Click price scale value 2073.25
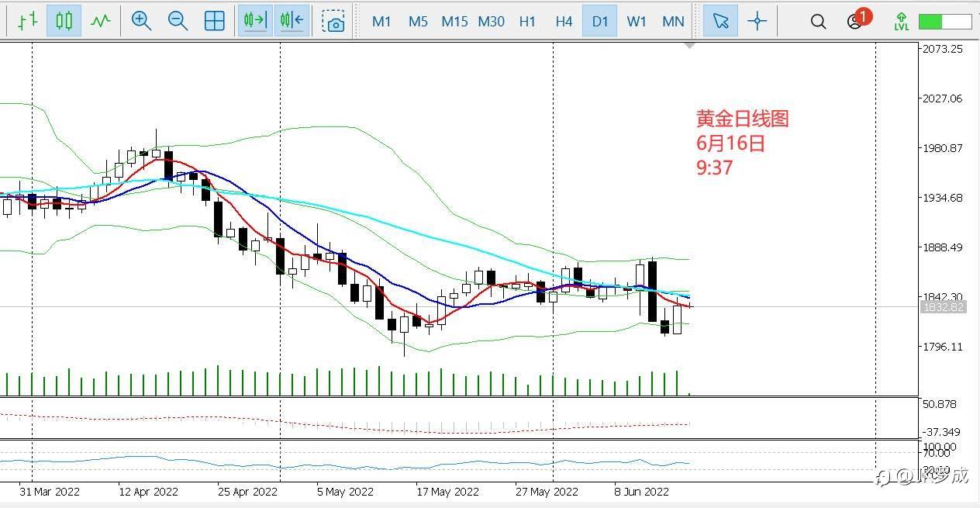The height and width of the screenshot is (508, 980). [x=942, y=49]
